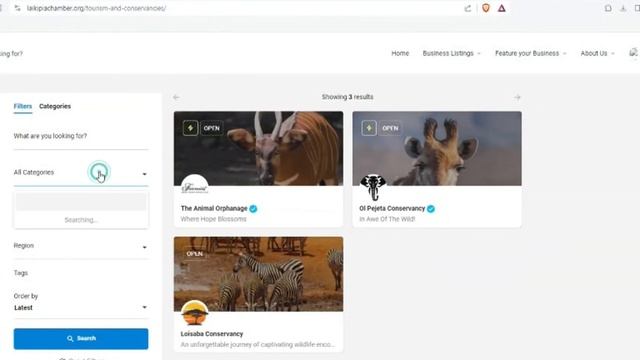Image resolution: width=640 pixels, height=360 pixels.
Task: Open the site settings icon beside URL
Action: click(17, 8)
